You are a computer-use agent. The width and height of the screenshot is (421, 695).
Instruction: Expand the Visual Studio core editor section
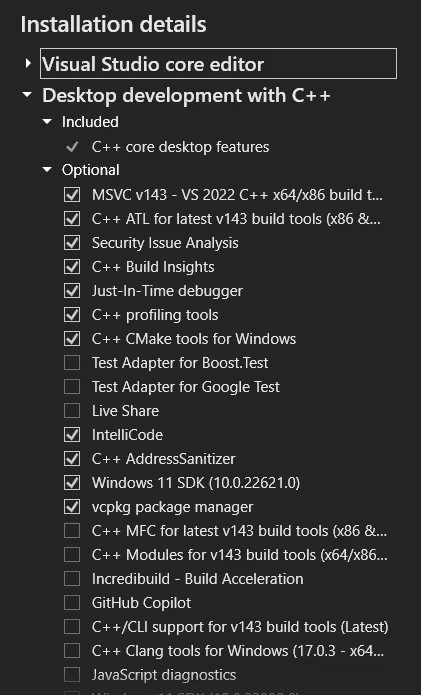28,64
